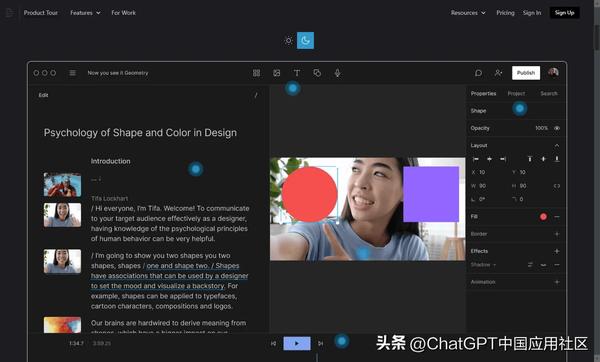600x362 pixels.
Task: Click the Edit label in script panel
Action: click(43, 95)
